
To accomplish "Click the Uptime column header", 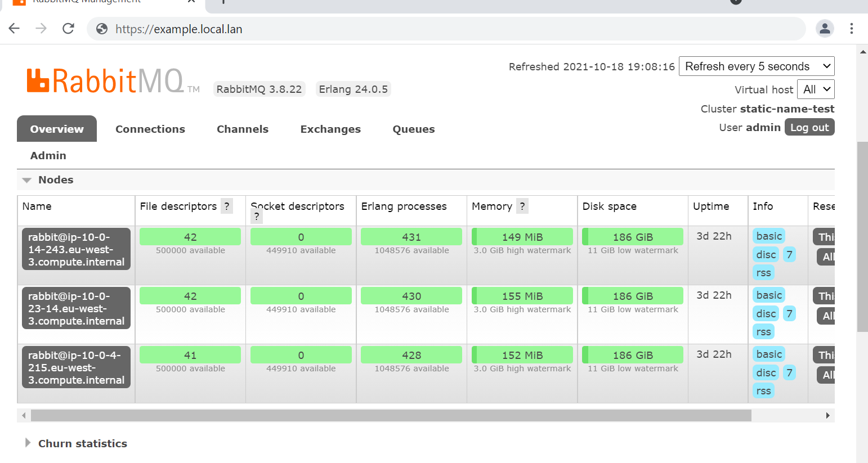I will (x=711, y=206).
